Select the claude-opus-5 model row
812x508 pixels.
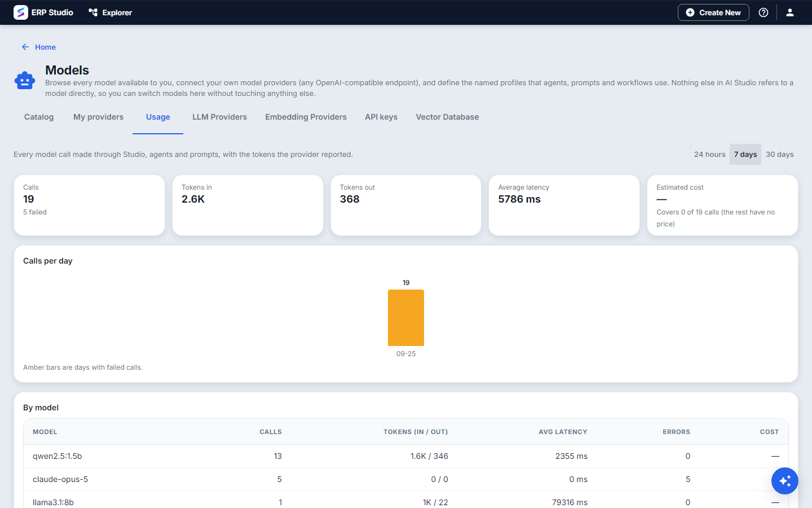[x=406, y=479]
